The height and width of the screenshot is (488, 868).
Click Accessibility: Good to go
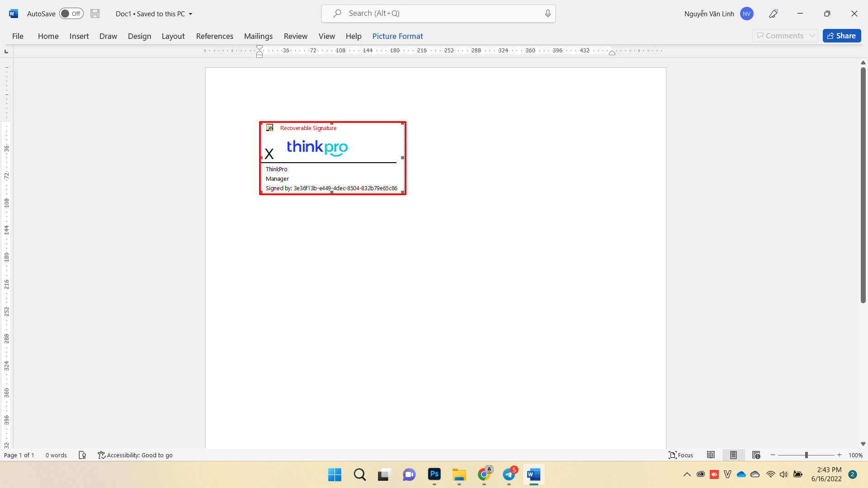tap(135, 455)
